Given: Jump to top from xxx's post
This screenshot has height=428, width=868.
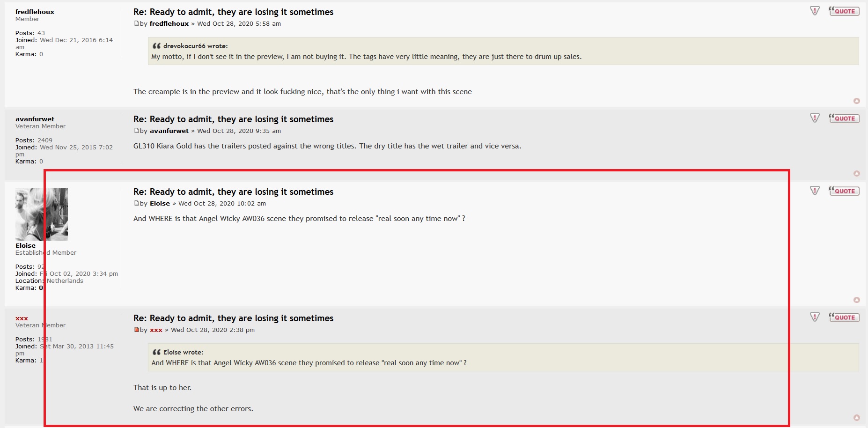Looking at the screenshot, I should (856, 418).
